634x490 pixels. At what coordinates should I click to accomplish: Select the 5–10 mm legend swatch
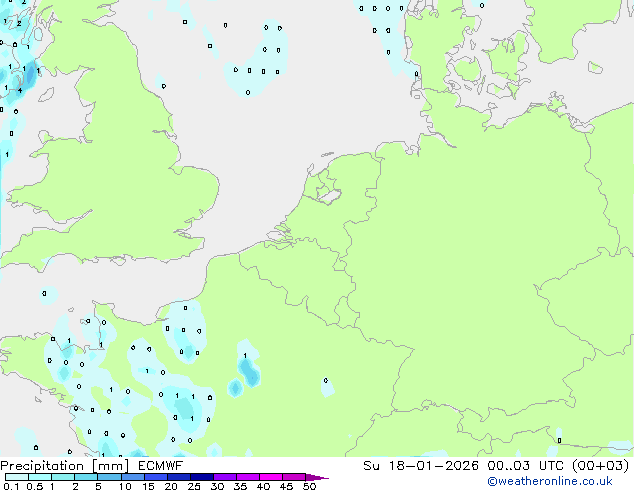[109, 477]
